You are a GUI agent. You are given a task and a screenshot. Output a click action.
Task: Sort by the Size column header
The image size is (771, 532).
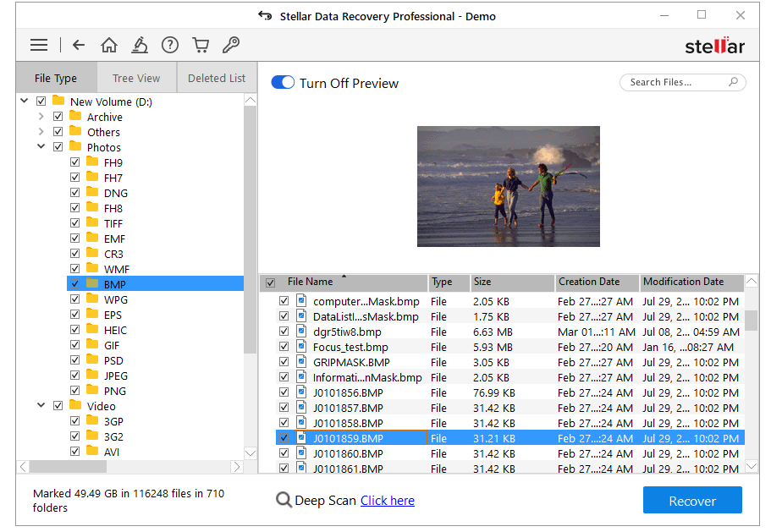coord(512,282)
